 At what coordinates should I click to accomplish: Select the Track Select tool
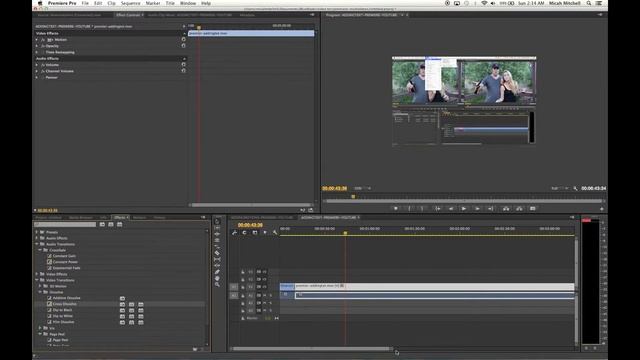point(217,228)
